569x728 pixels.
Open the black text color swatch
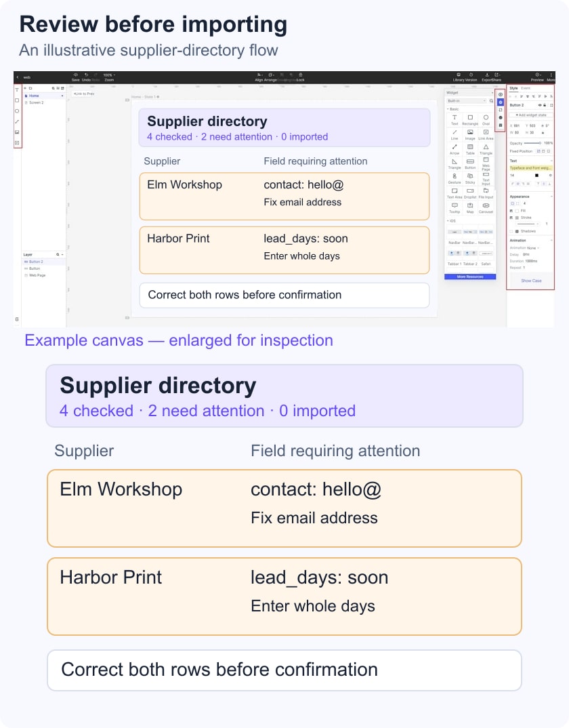pyautogui.click(x=536, y=175)
